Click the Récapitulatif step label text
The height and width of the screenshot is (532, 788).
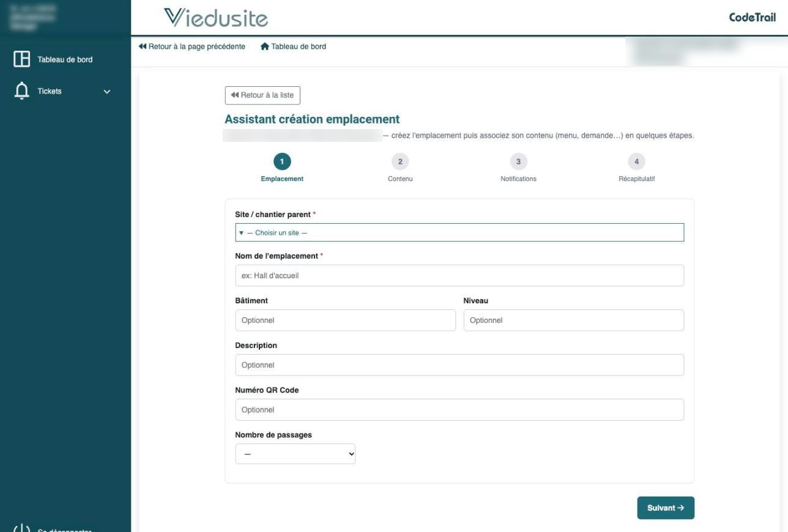pos(637,179)
